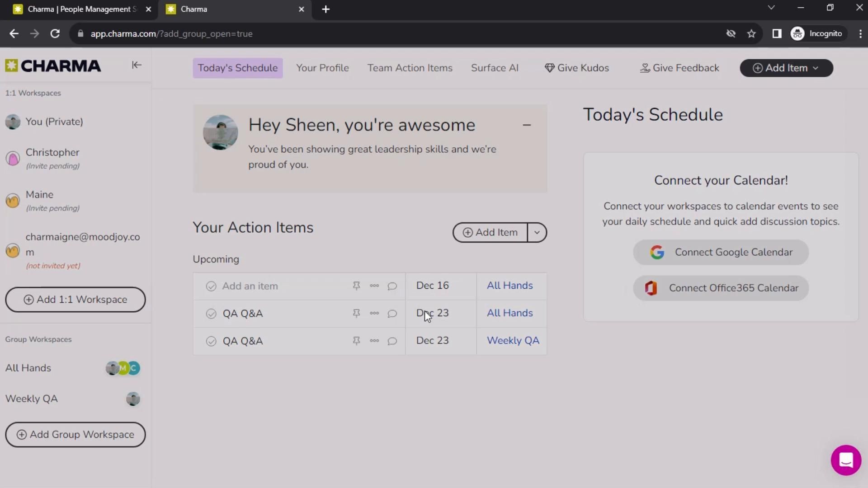Screen dimensions: 868x488
Task: Bookmark this page with star icon
Action: (x=751, y=34)
